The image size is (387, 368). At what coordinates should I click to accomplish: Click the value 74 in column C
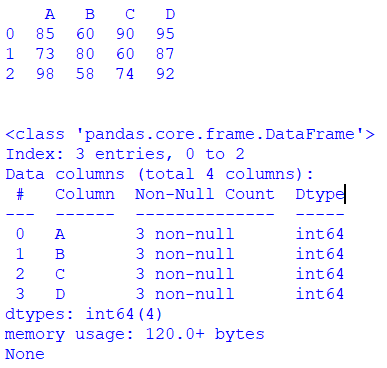(x=125, y=74)
